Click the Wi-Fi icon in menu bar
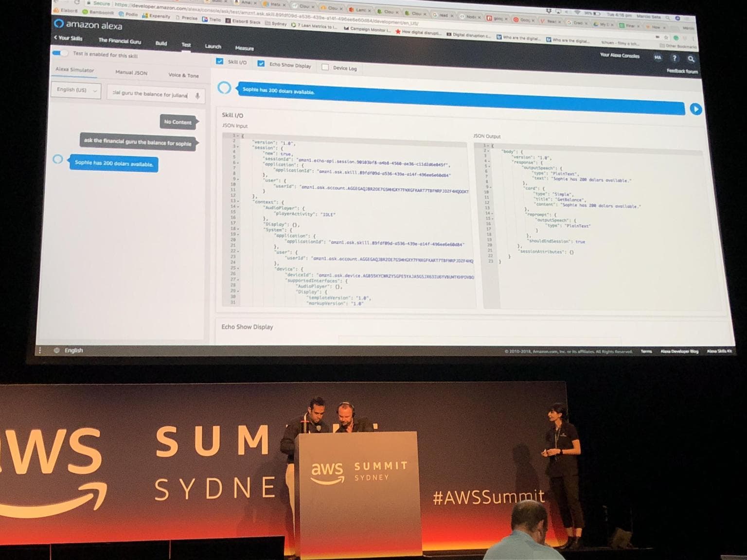Screen dimensions: 747x560 click(x=577, y=12)
